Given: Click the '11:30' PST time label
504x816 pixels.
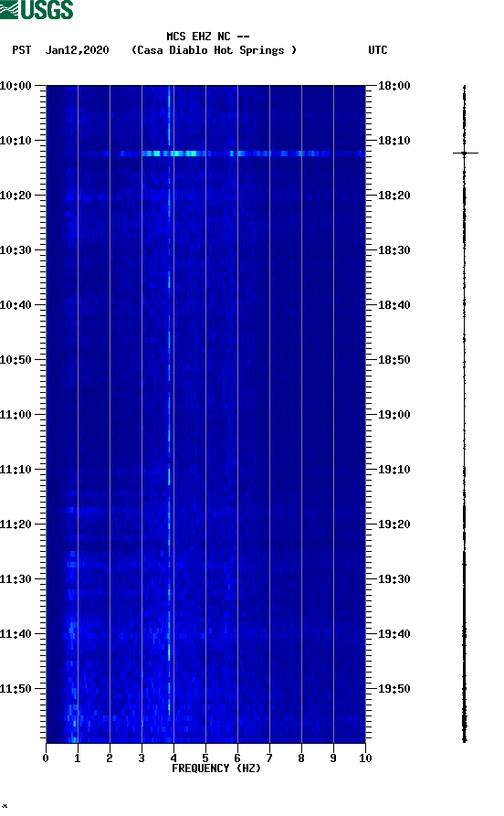Looking at the screenshot, I should [16, 579].
